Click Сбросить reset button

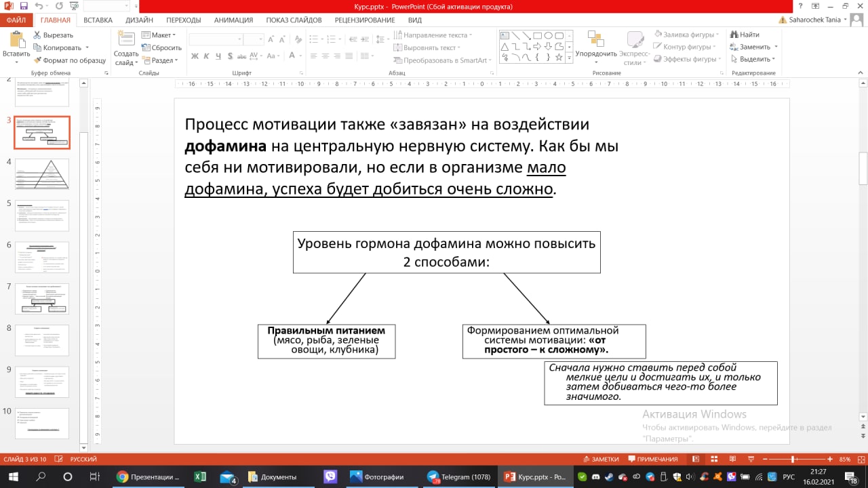[161, 47]
